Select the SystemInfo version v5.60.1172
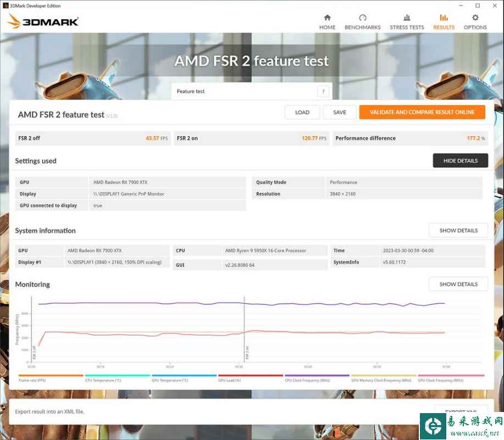The width and height of the screenshot is (504, 440). [394, 263]
